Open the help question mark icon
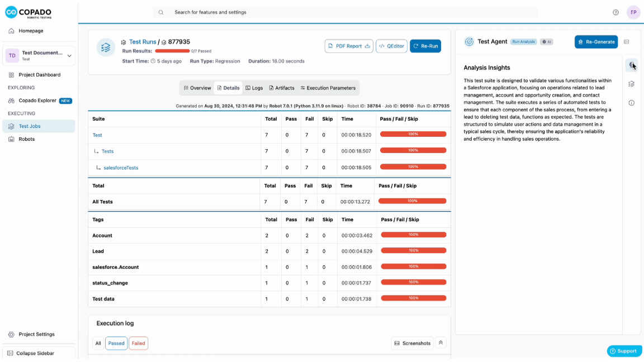Image resolution: width=644 pixels, height=362 pixels. [x=615, y=12]
